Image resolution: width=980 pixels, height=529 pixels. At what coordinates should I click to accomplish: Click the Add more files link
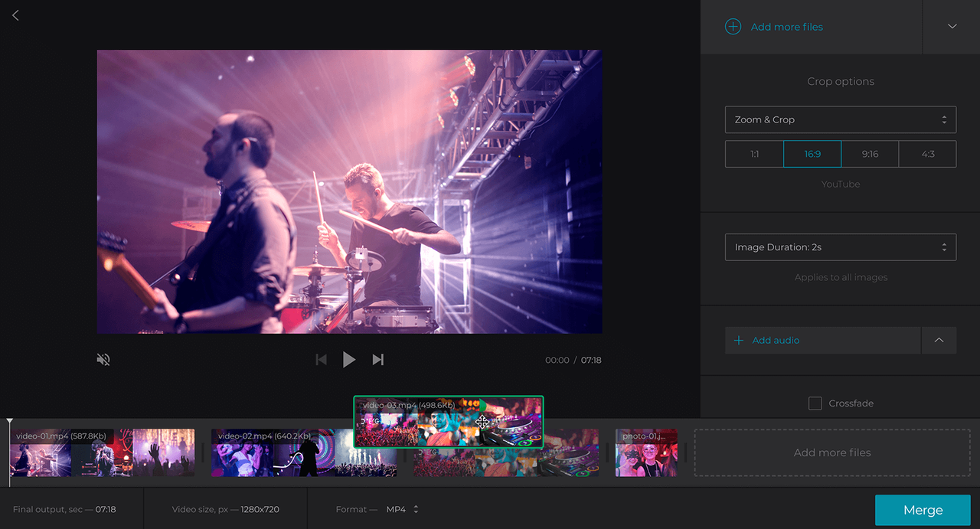(787, 27)
